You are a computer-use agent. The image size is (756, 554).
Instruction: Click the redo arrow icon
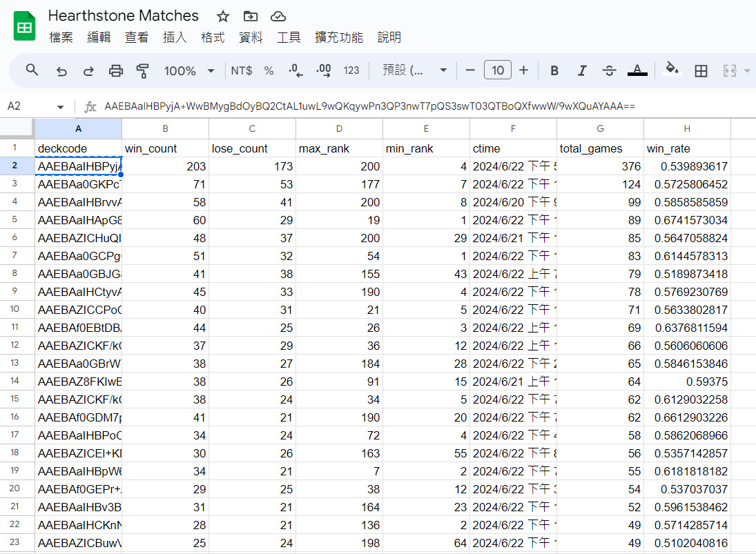coord(88,70)
